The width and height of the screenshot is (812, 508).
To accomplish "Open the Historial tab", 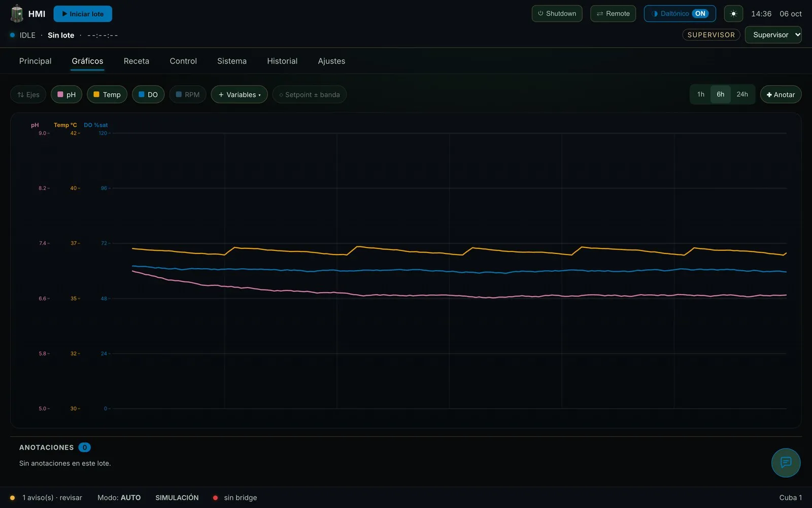I will 282,61.
